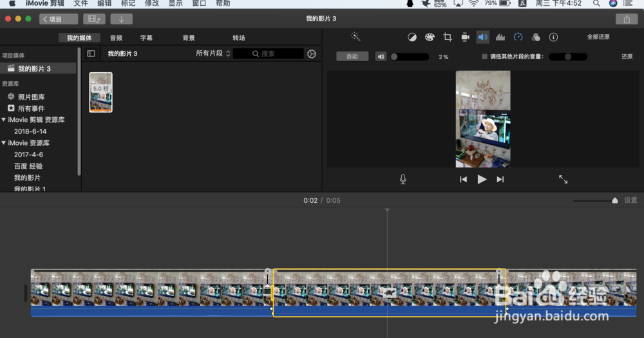Collapse the iMovie 资源库 tree
Viewport: 644px width, 338px height.
4,142
